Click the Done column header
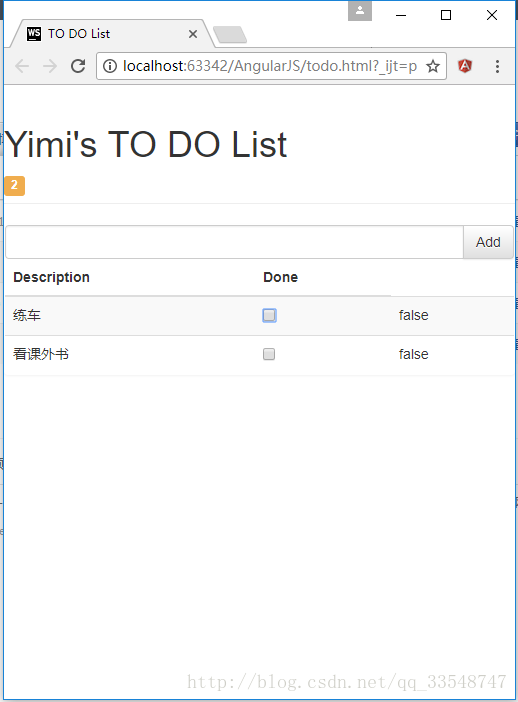The image size is (518, 702). pyautogui.click(x=281, y=277)
